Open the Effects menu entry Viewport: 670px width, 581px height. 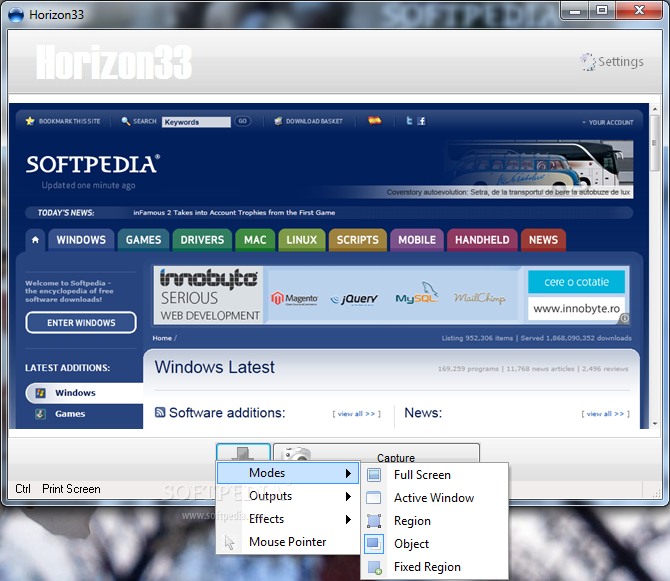288,519
